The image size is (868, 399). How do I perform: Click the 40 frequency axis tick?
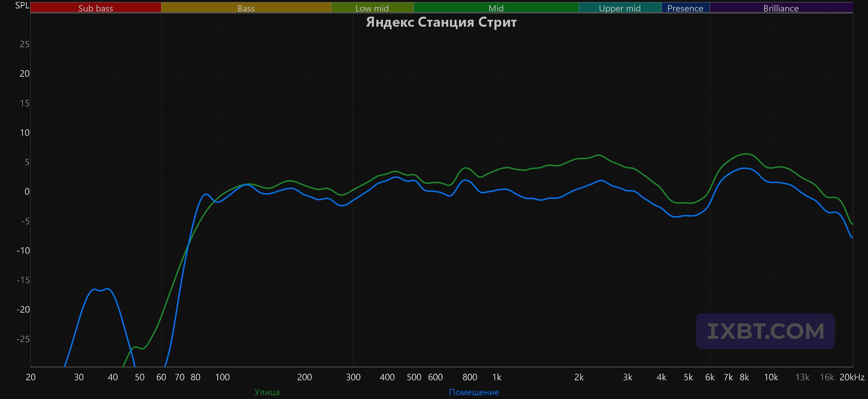(x=113, y=377)
